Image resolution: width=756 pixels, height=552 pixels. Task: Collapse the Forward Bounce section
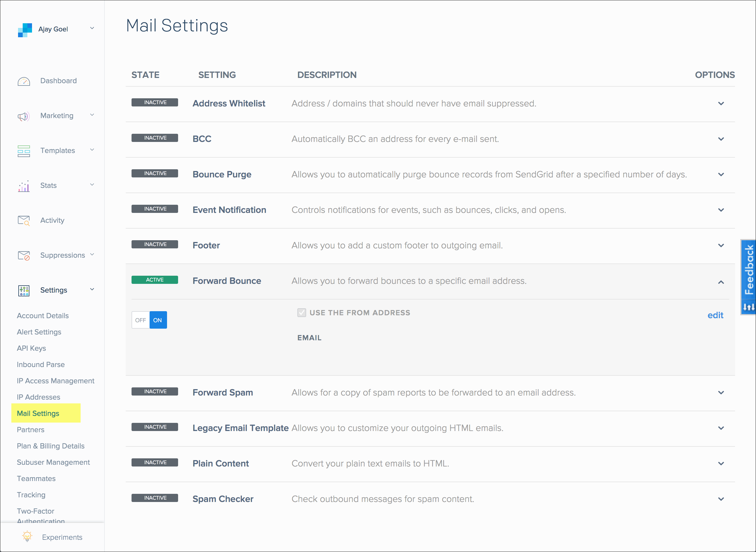click(x=721, y=282)
